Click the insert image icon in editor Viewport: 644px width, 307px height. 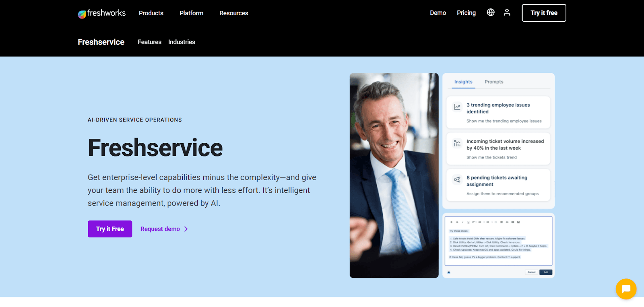(x=518, y=222)
